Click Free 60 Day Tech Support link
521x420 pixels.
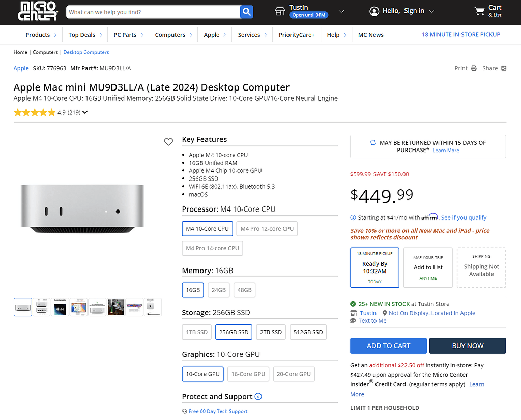(218, 411)
